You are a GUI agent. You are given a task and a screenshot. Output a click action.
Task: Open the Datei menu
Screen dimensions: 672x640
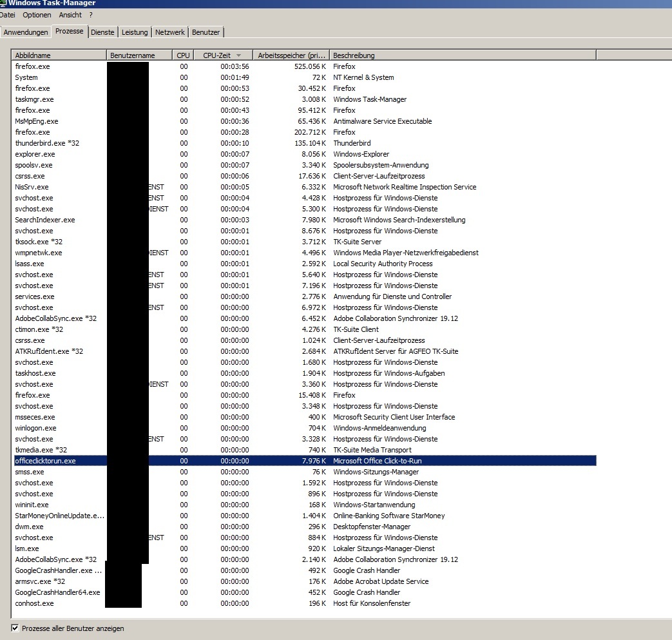pos(7,15)
